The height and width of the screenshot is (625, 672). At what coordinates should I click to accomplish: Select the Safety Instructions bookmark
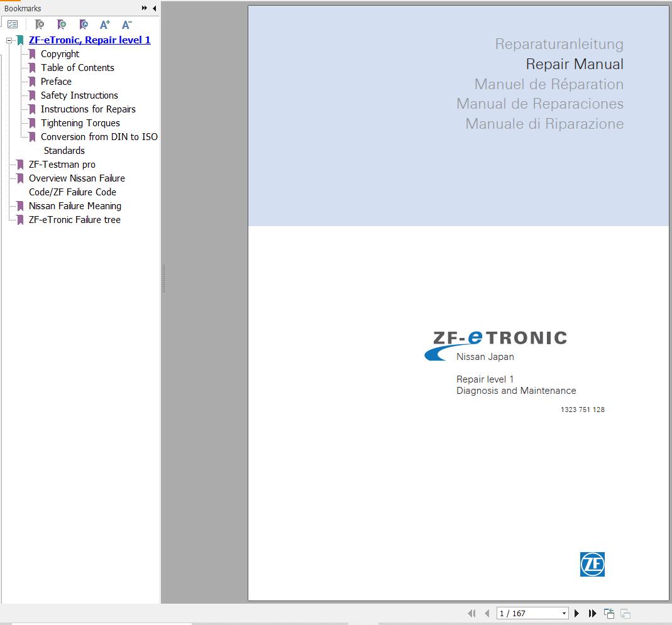click(79, 95)
